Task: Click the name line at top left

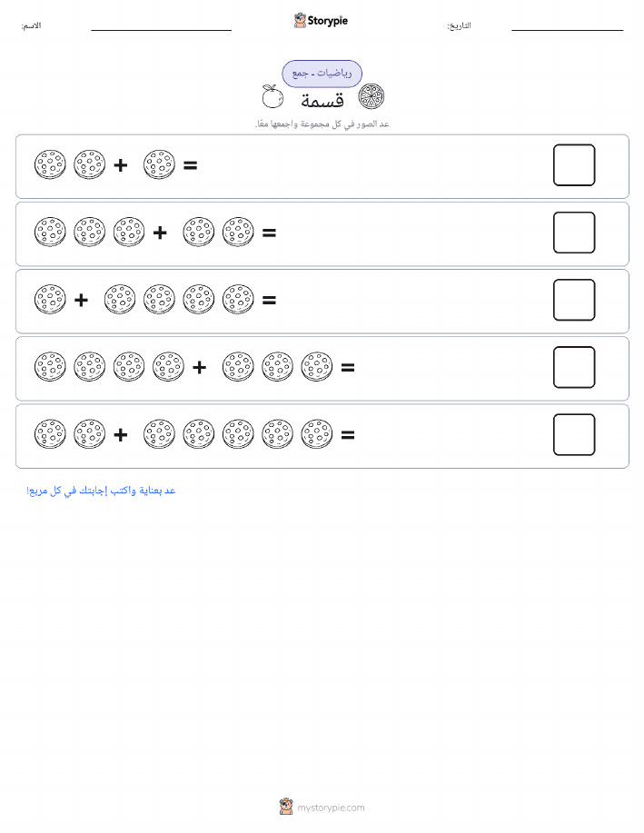Action: (161, 30)
